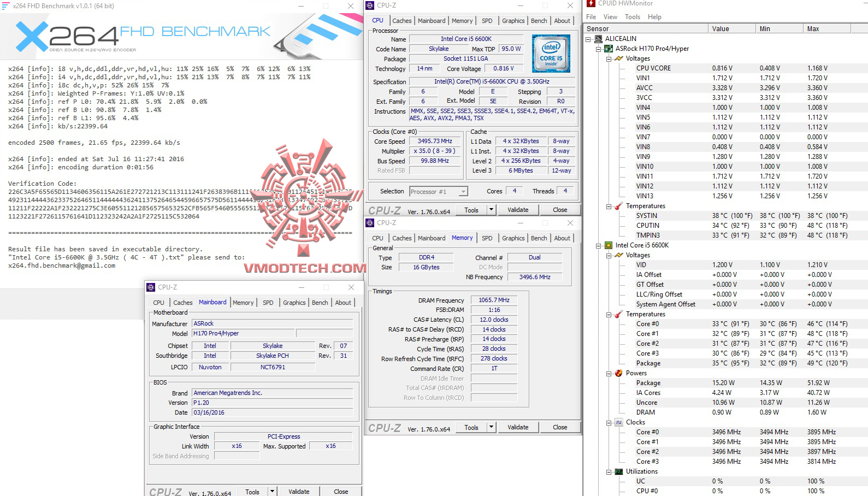Click the DRAM Frequency 1065.7 MHz field

click(x=494, y=300)
